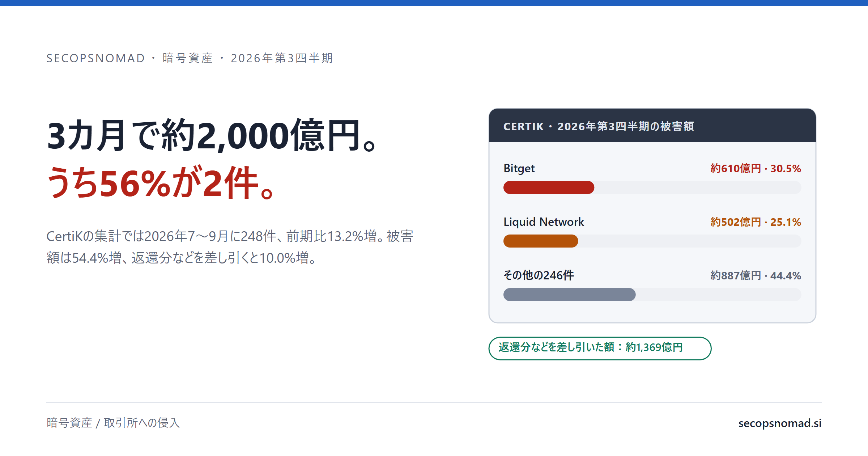Click the value '約502億円 · 25.1%'

click(x=756, y=222)
